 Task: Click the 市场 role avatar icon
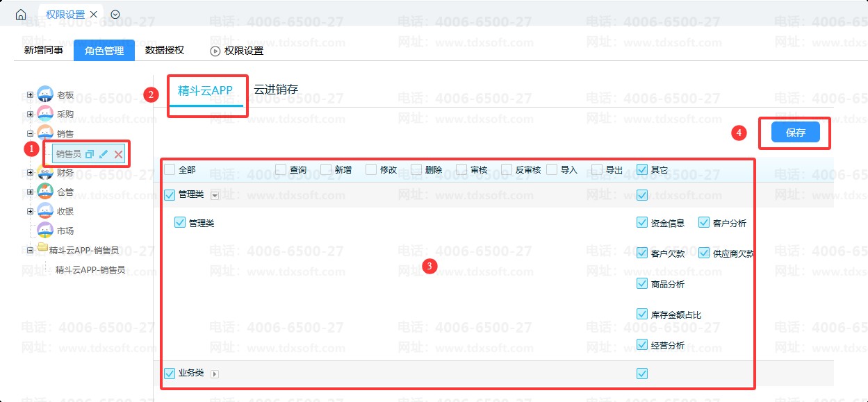45,231
